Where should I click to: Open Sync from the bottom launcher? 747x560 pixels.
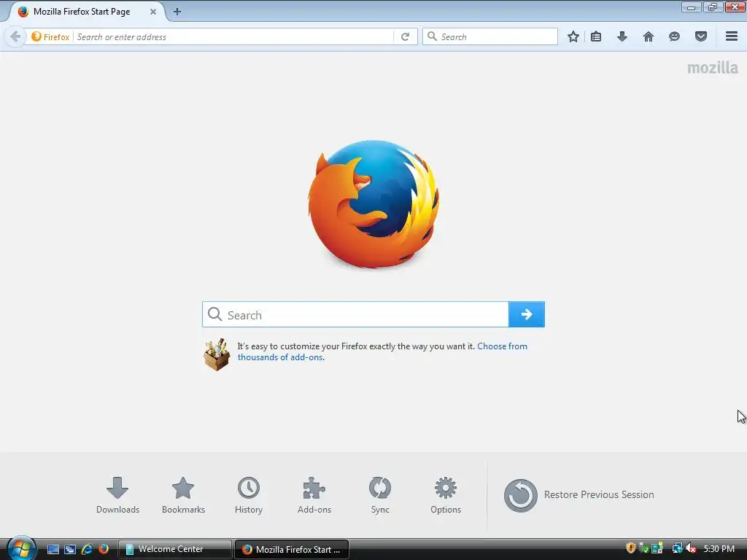[x=380, y=495]
